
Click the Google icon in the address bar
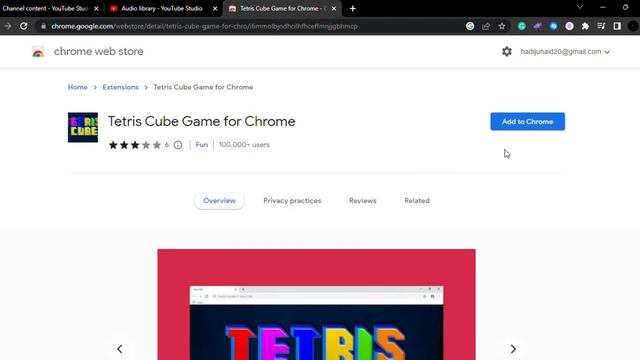point(470,26)
